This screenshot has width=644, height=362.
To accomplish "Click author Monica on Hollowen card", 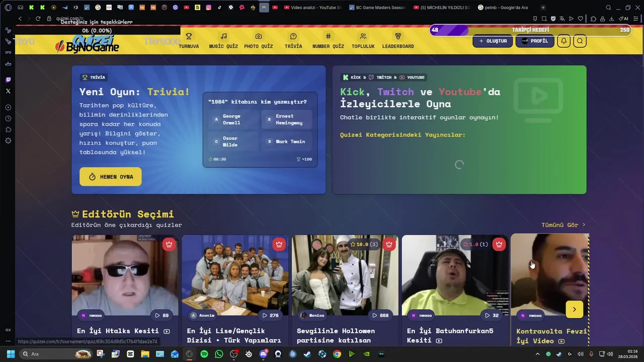I will 312,315.
